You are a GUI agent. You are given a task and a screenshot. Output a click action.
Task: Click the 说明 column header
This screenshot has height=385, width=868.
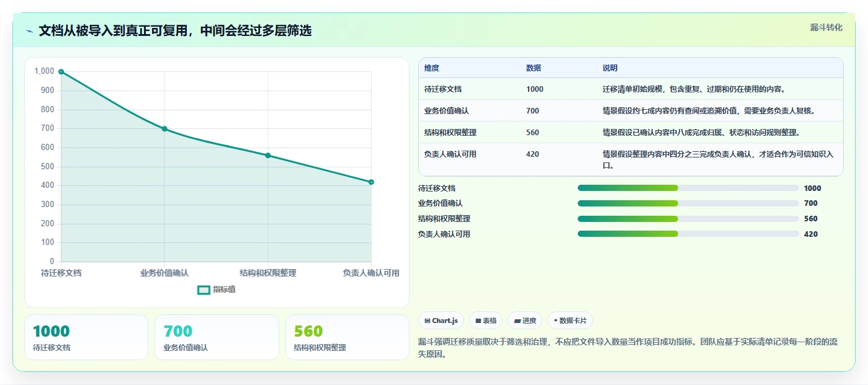[x=610, y=68]
